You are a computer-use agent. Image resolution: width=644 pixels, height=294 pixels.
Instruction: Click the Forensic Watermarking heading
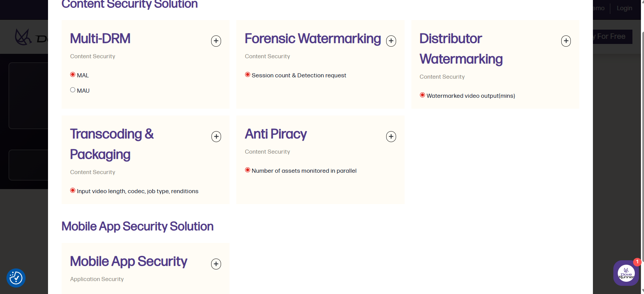click(313, 38)
